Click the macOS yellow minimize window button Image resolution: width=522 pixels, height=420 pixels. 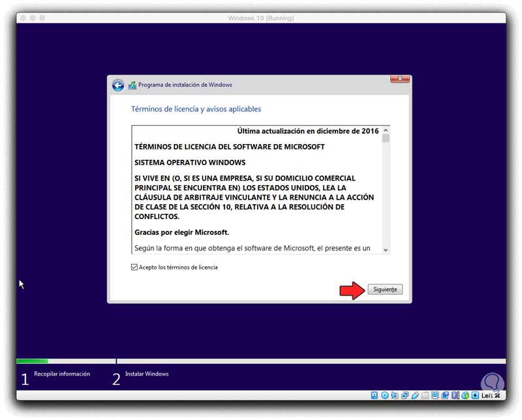pyautogui.click(x=33, y=18)
